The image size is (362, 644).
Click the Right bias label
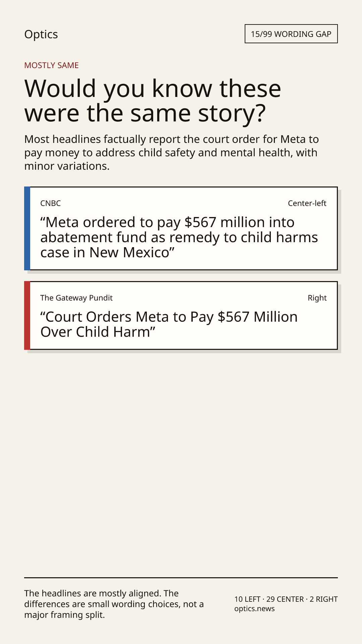[x=317, y=298]
